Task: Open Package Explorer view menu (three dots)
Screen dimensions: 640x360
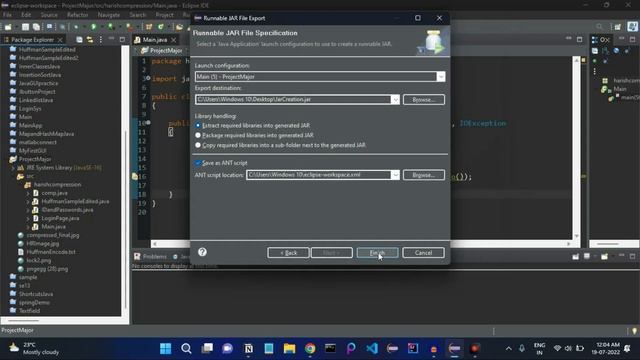Action: coord(101,40)
